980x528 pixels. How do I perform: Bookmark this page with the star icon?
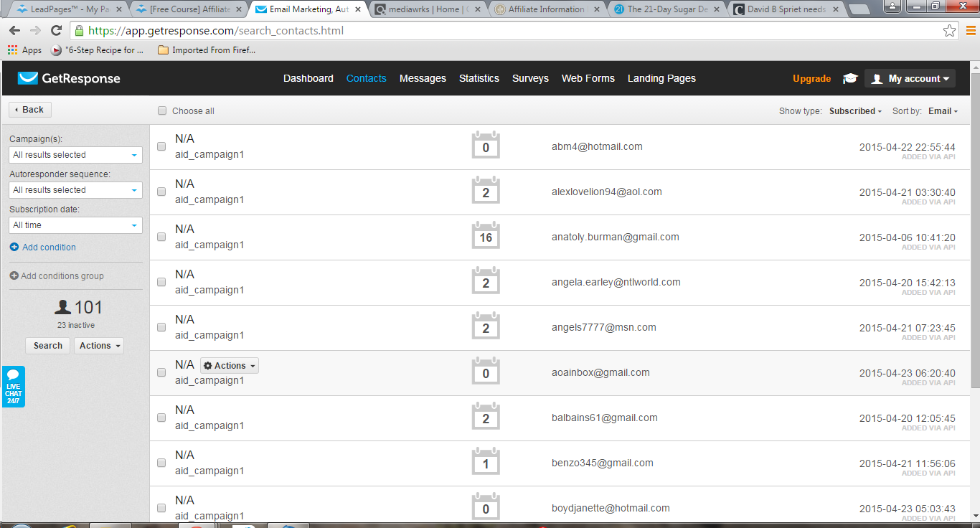click(x=949, y=31)
